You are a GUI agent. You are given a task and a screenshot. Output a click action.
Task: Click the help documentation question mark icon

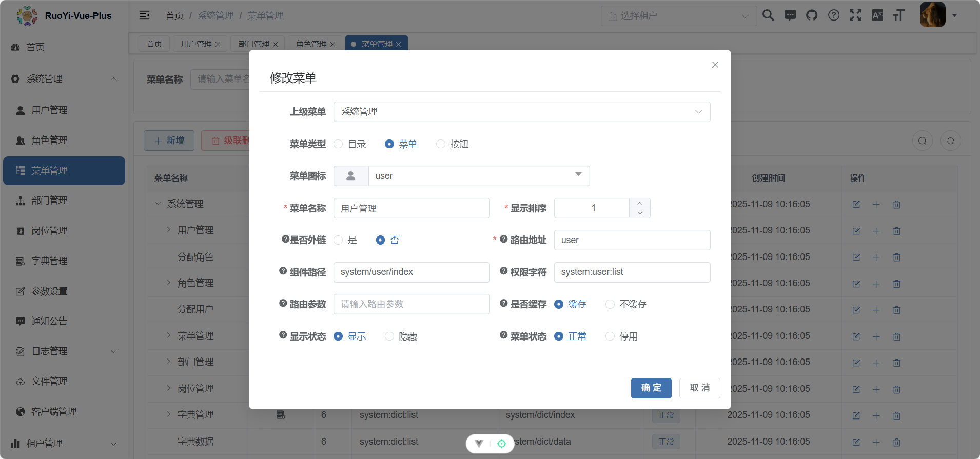[834, 15]
